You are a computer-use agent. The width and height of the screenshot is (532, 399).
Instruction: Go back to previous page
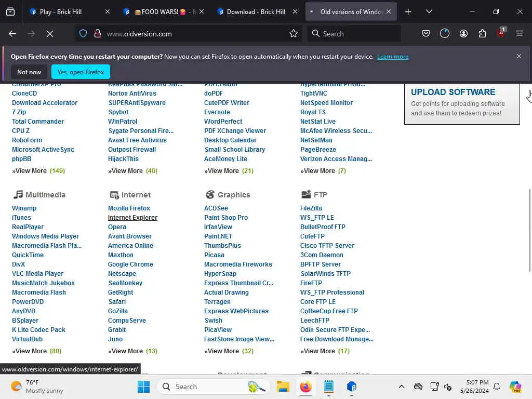tap(12, 34)
